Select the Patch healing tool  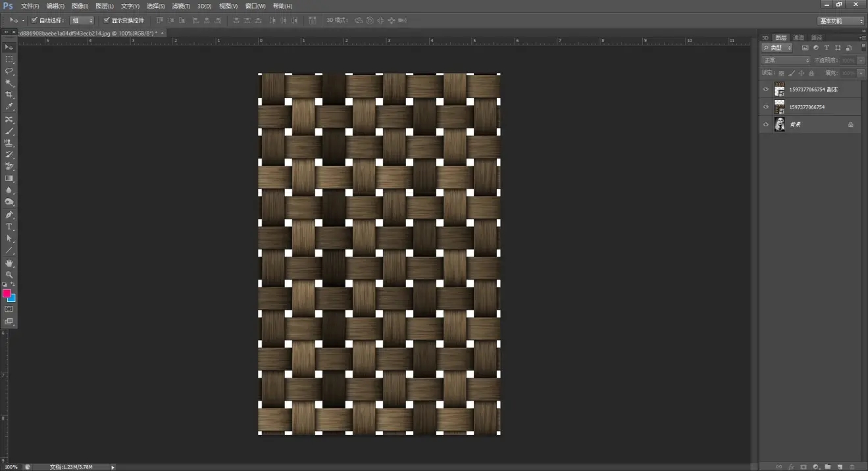(x=9, y=120)
